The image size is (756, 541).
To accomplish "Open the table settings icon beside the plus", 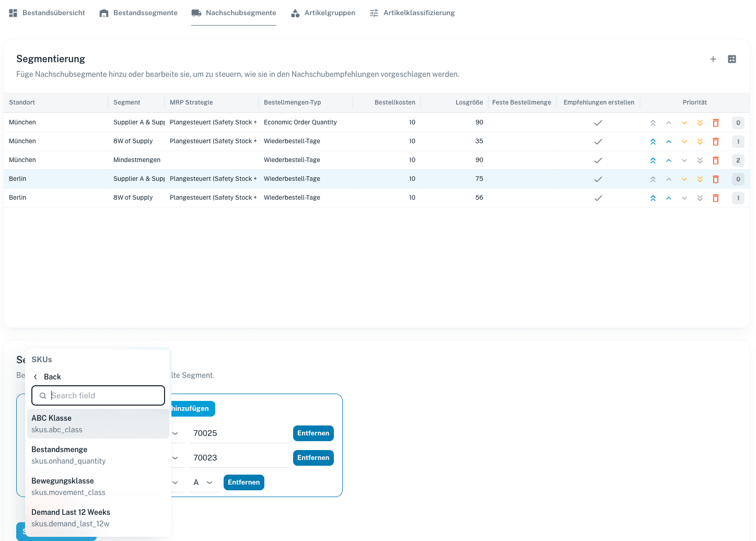I will click(x=732, y=59).
